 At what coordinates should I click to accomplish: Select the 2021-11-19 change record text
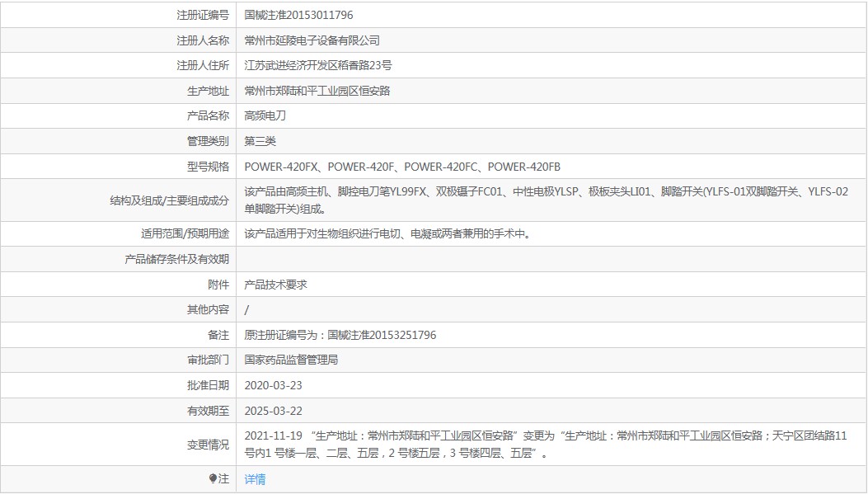(x=546, y=445)
